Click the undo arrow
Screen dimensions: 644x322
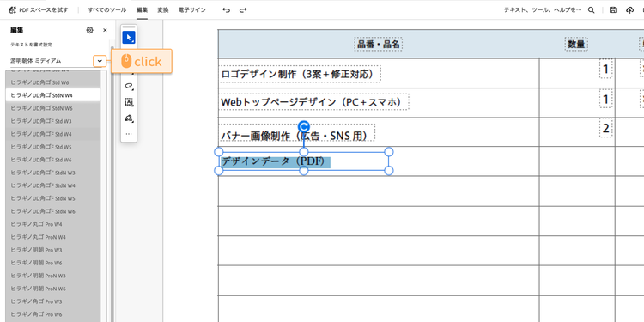(x=227, y=10)
